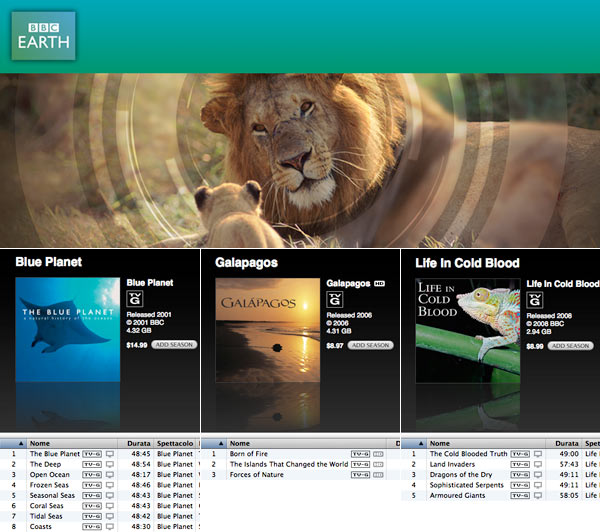Click the BBC Earth logo
The height and width of the screenshot is (532, 600).
(x=44, y=35)
